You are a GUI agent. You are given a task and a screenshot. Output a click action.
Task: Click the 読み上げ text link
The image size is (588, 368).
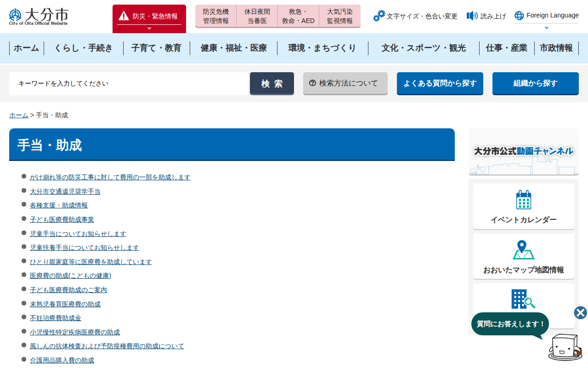click(493, 16)
